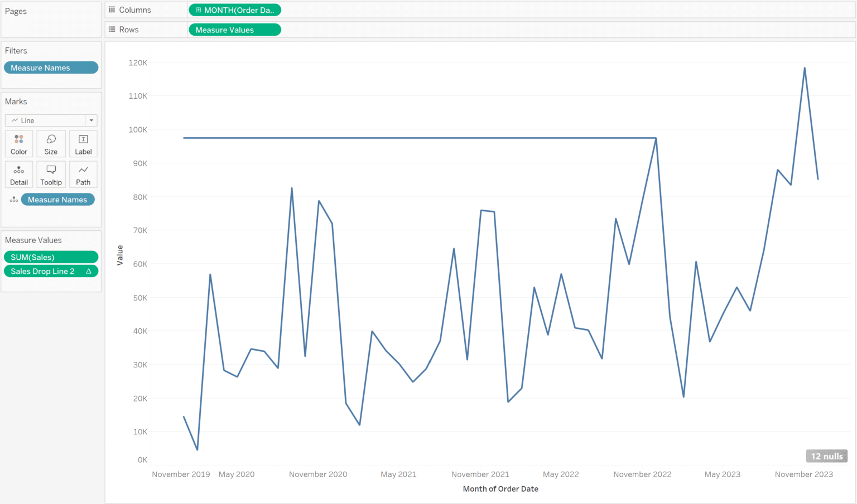Expand the MONTH(Order Date) date hierarchy
Screen dimensions: 857x504
(199, 9)
